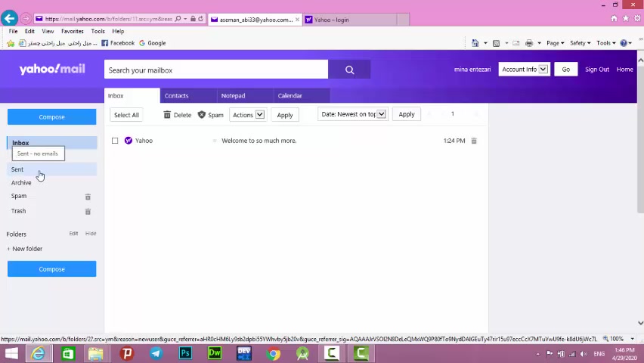
Task: Click the browser back arrow button
Action: (9, 18)
